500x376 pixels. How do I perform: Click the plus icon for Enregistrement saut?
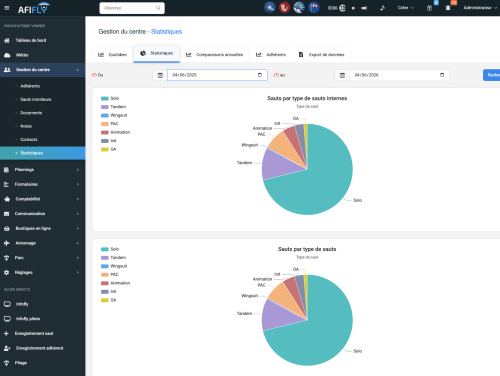[6, 333]
